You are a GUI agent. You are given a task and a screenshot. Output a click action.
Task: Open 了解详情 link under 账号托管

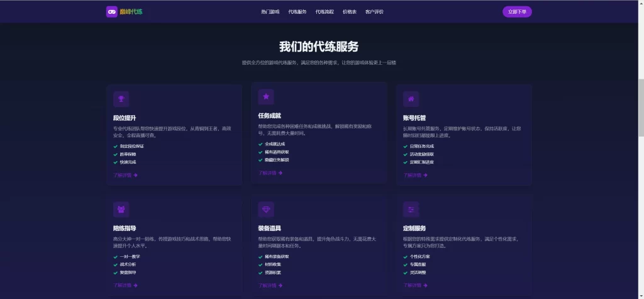[415, 175]
